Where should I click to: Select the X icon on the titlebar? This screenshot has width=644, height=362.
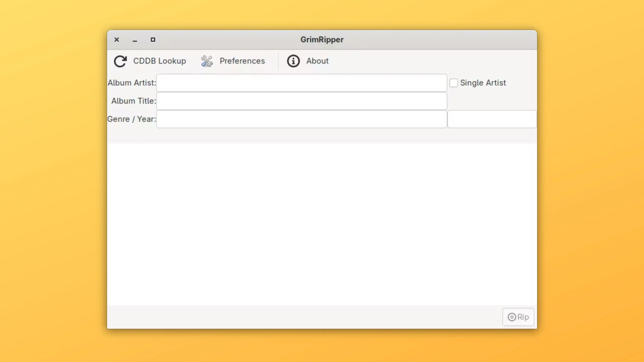116,40
